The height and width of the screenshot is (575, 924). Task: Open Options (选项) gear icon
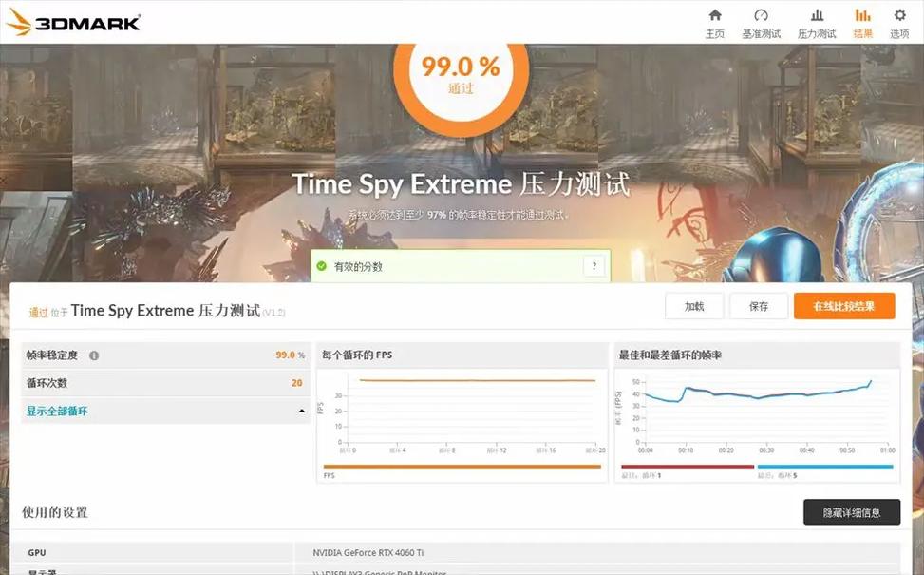(899, 16)
